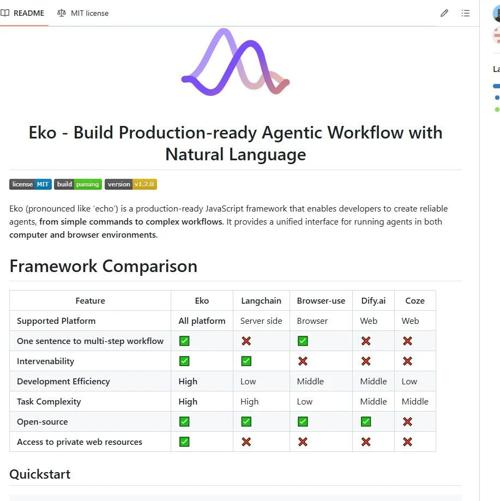Click the Dify.ai column header

pos(373,301)
